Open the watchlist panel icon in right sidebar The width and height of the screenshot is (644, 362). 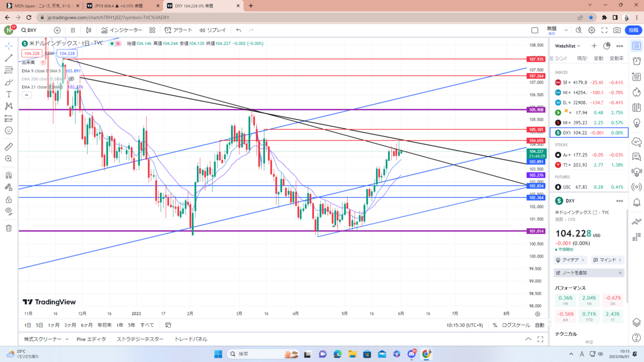pos(636,46)
